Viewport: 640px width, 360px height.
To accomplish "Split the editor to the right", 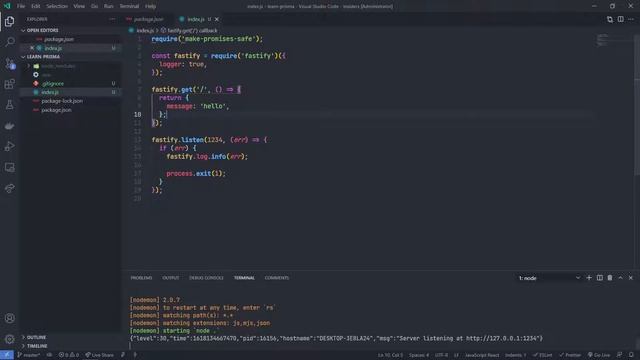I will (x=620, y=19).
